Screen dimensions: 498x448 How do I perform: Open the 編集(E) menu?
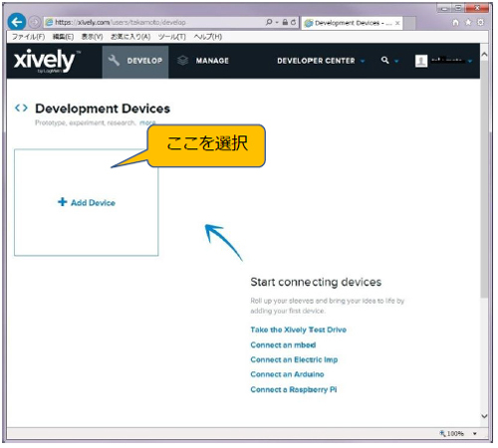click(63, 37)
